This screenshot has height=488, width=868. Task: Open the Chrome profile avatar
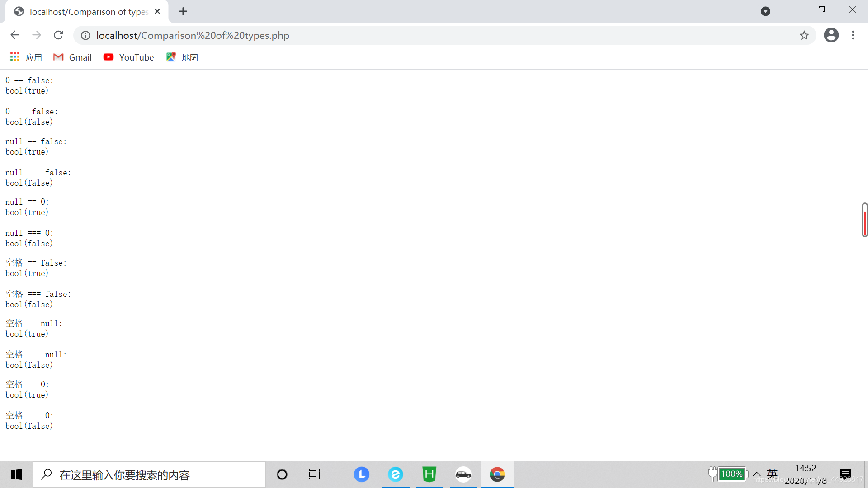click(831, 35)
